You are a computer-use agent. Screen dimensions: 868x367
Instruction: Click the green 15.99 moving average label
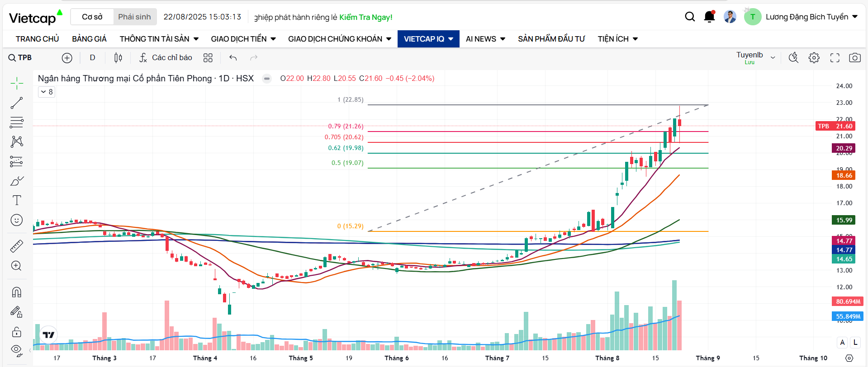pos(844,220)
